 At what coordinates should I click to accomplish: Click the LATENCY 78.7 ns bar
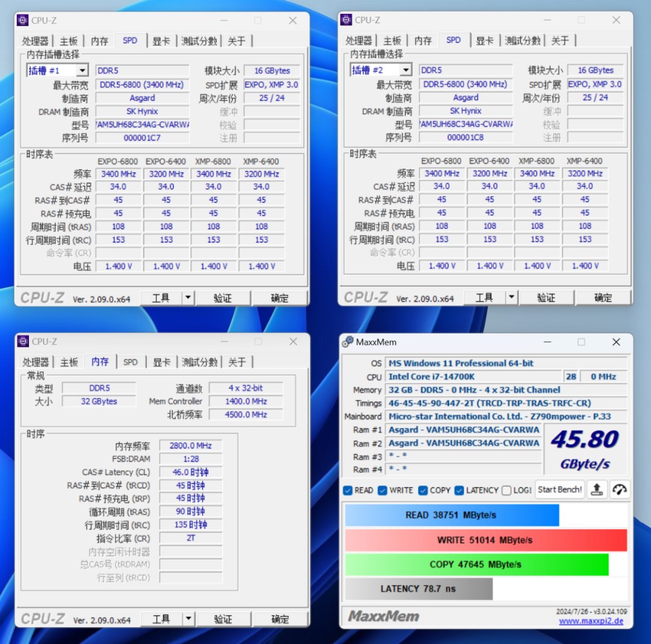point(418,589)
